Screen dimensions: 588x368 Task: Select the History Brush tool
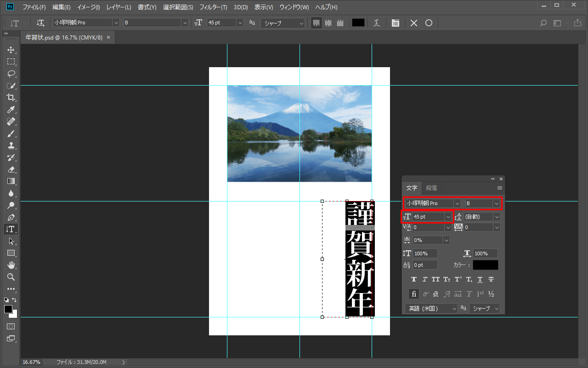[x=11, y=157]
